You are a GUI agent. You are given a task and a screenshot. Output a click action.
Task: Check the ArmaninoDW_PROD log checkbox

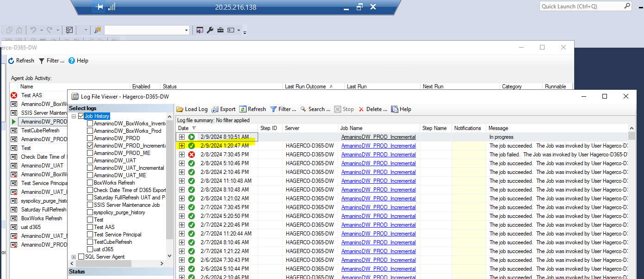(90, 138)
